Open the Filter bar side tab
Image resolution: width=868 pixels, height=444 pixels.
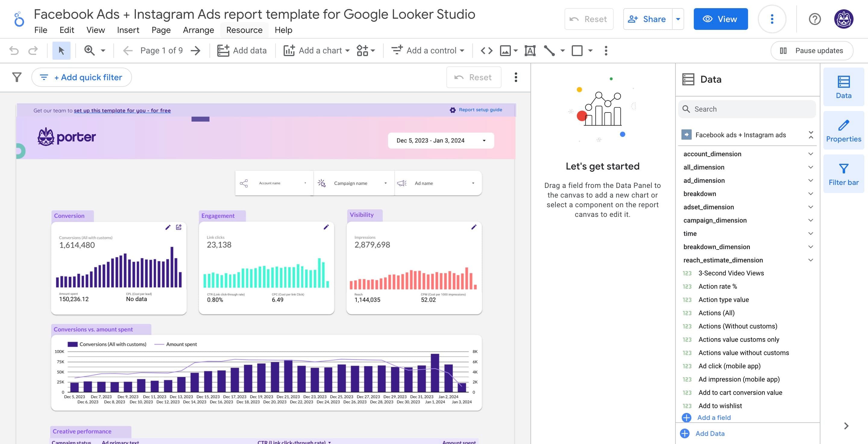[x=843, y=174]
